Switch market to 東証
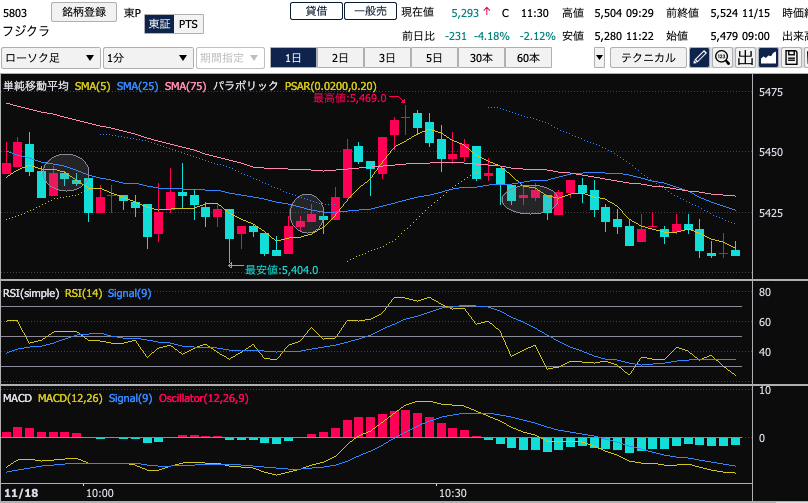The image size is (808, 503). point(158,25)
